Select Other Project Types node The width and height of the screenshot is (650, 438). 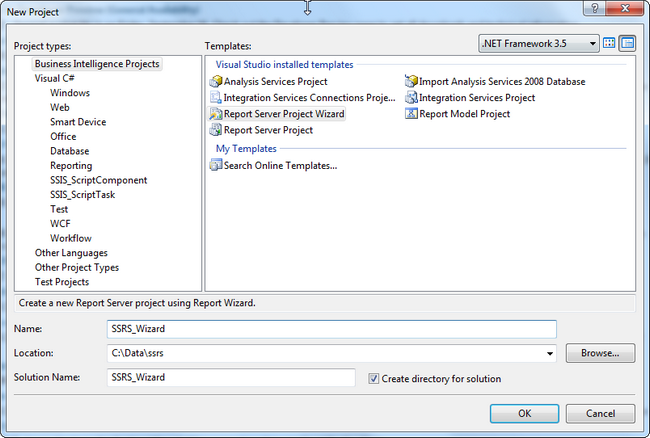(x=77, y=267)
